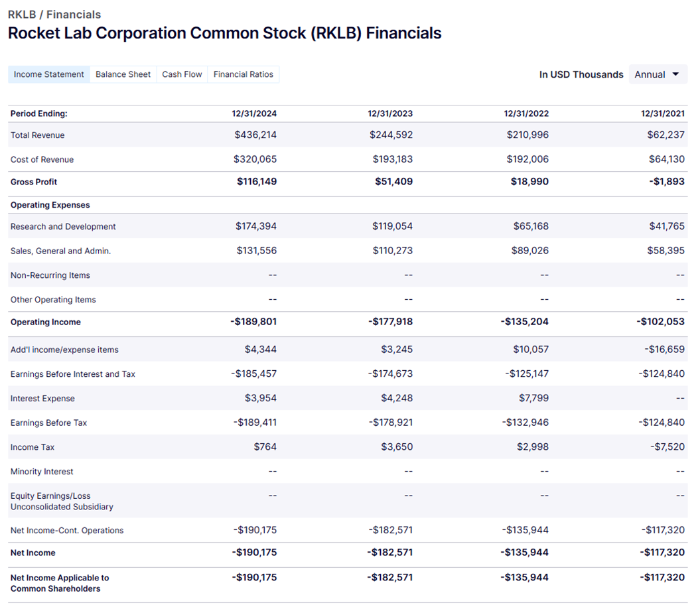Select the Operating Income row label

coord(46,322)
